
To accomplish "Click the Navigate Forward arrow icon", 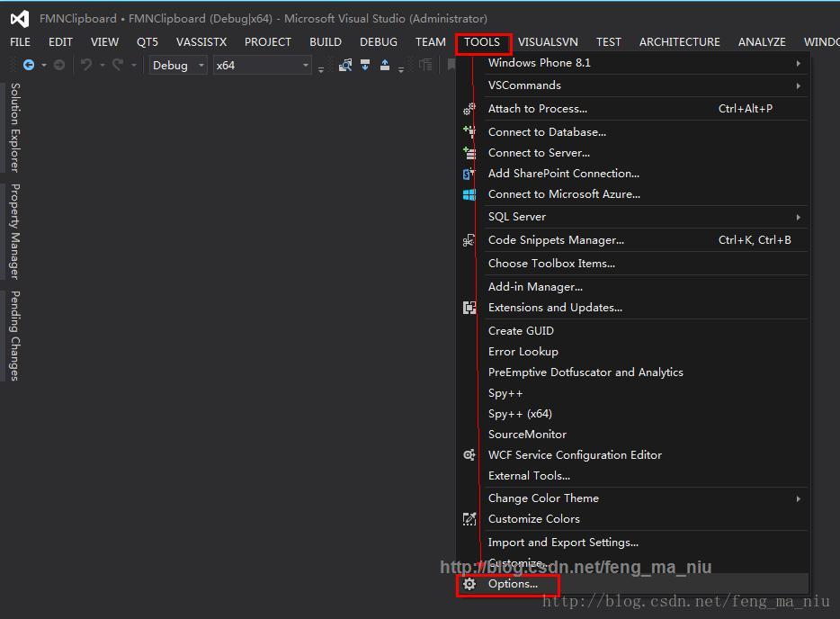I will (59, 66).
